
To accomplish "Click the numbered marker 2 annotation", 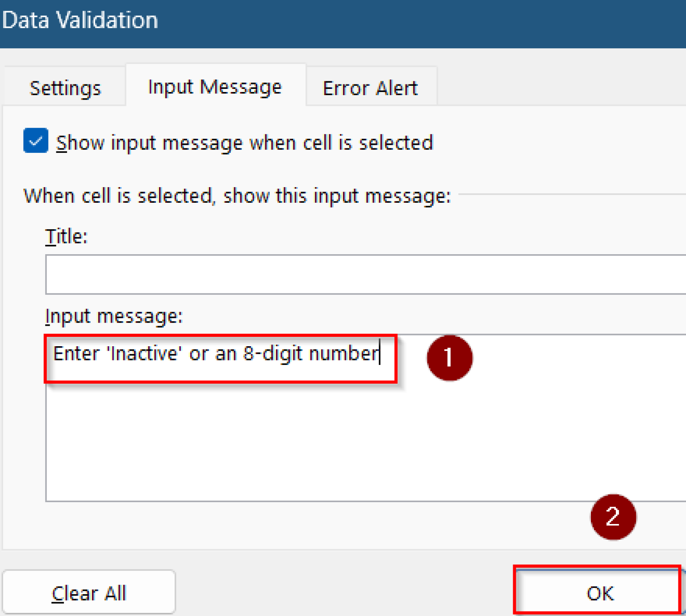I will (x=613, y=517).
